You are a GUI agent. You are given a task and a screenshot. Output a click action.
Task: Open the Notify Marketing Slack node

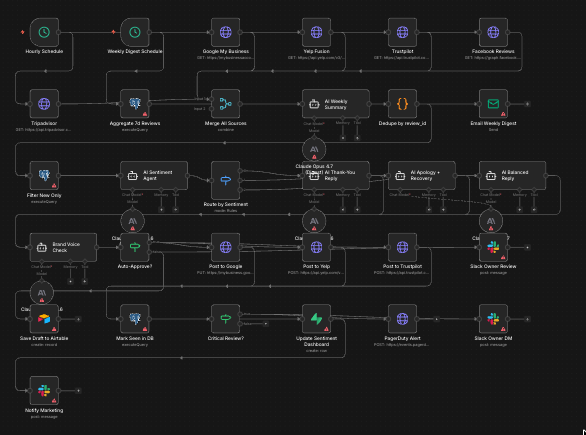[44, 391]
